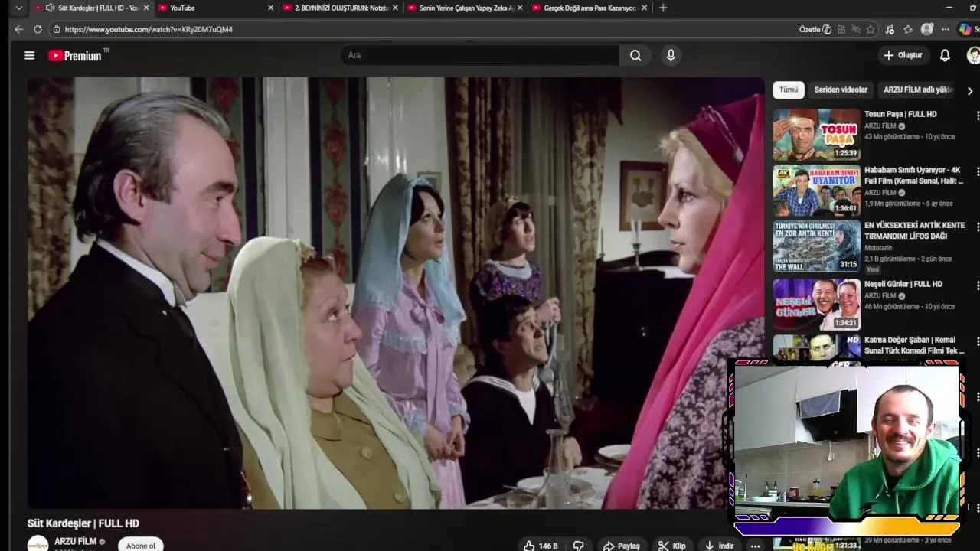The image size is (980, 551).
Task: Open YouTube notifications bell
Action: (945, 55)
